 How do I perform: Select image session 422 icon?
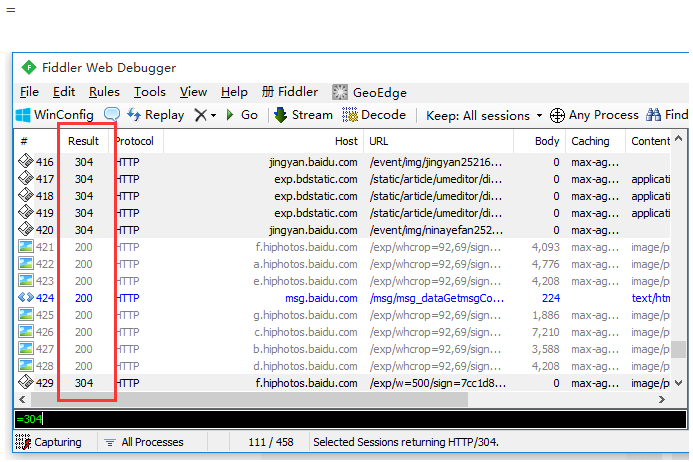(x=26, y=263)
